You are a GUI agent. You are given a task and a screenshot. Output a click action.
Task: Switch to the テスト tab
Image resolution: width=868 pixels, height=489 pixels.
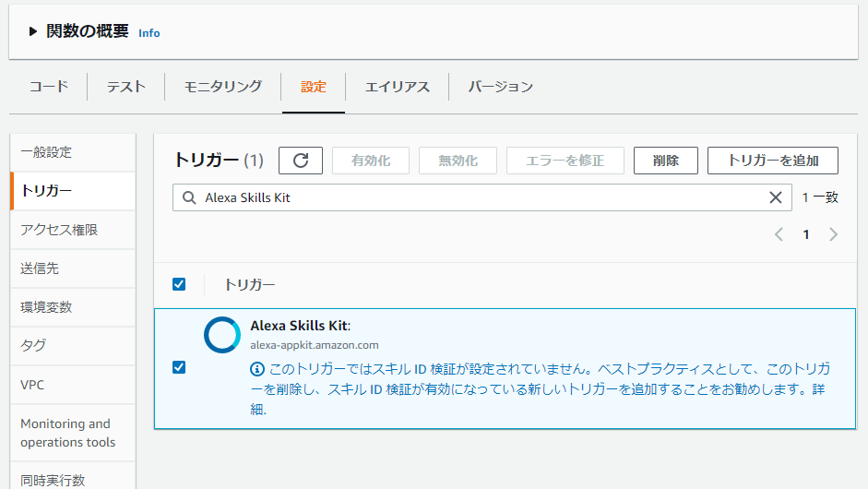click(x=125, y=87)
